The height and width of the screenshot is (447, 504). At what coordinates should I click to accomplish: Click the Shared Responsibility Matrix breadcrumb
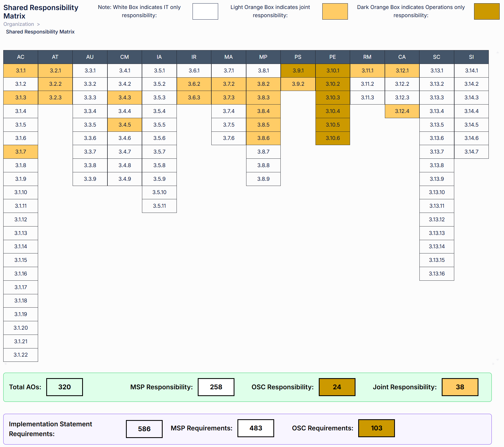40,32
